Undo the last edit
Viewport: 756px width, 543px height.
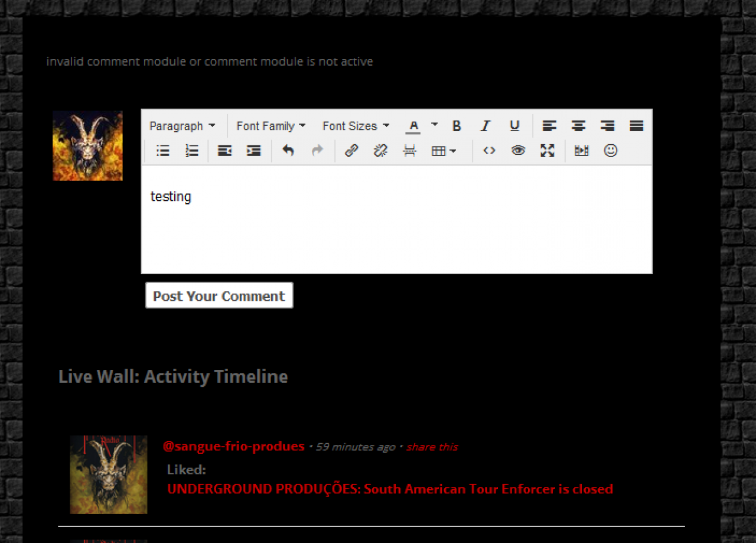coord(288,151)
